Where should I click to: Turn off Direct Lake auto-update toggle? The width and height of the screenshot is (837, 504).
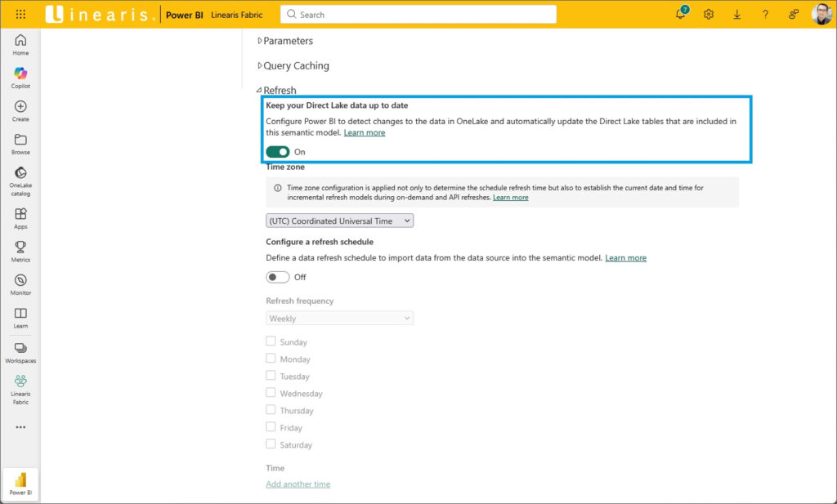coord(278,152)
